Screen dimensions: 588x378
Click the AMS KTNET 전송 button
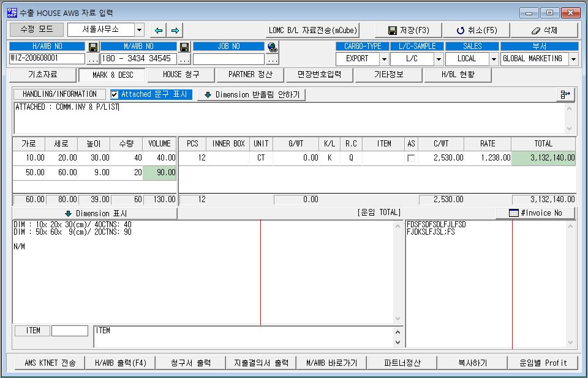(50, 363)
